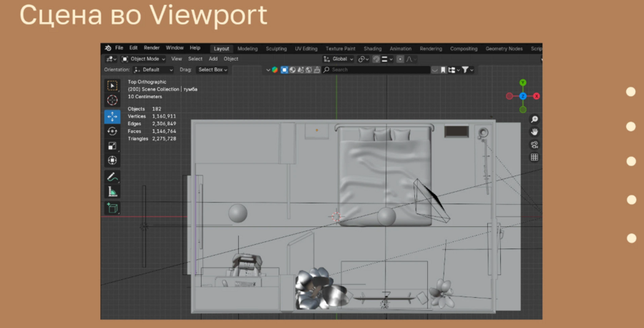Select the Measure tool
The image size is (644, 328).
point(112,191)
